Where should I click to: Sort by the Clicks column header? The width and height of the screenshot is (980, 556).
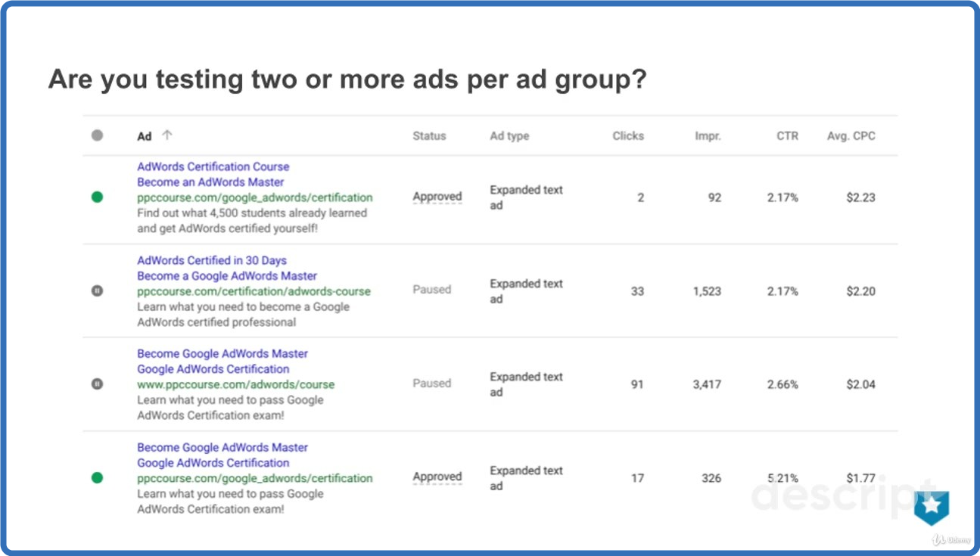(628, 136)
